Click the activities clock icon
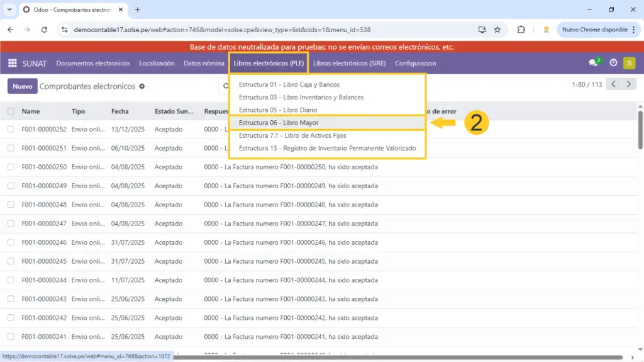The image size is (644, 362). click(x=613, y=63)
